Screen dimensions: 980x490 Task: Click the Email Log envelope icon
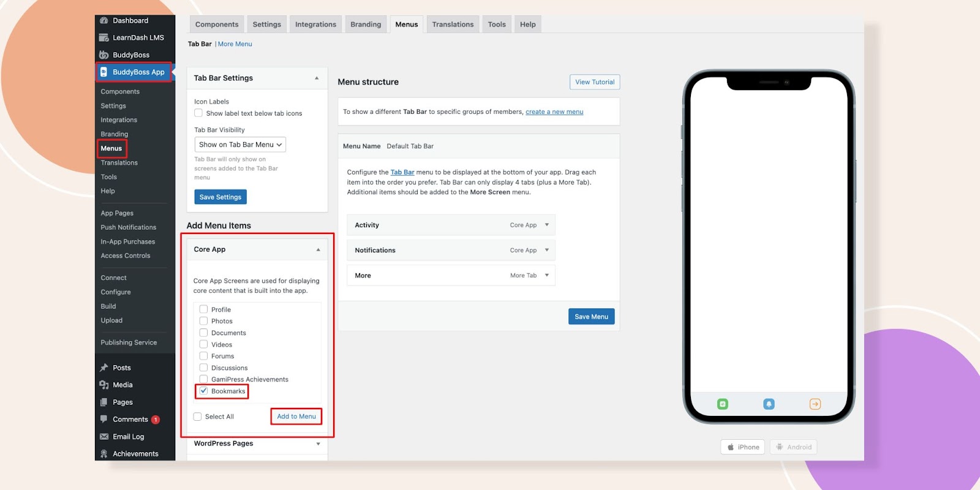tap(104, 436)
